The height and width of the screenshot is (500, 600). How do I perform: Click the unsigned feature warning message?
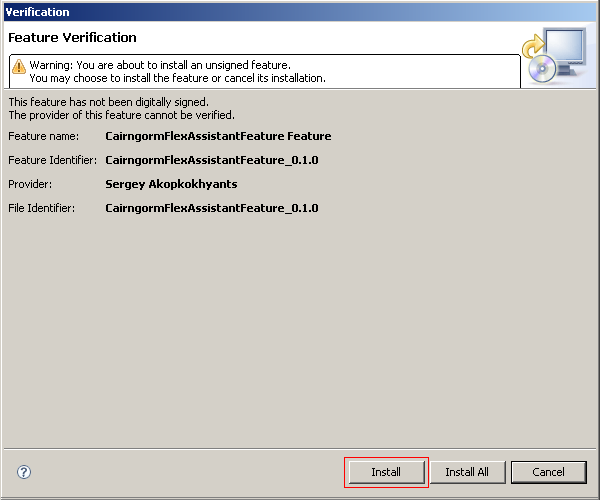[160, 65]
